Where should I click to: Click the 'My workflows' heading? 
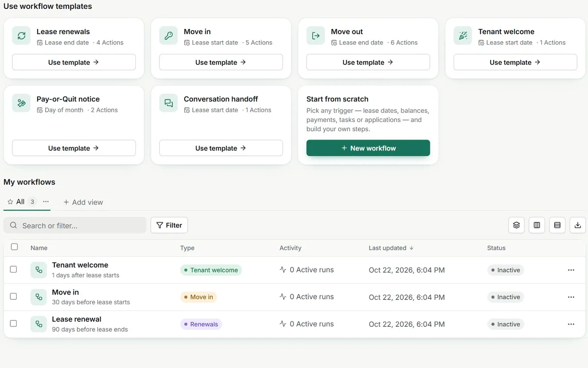29,182
